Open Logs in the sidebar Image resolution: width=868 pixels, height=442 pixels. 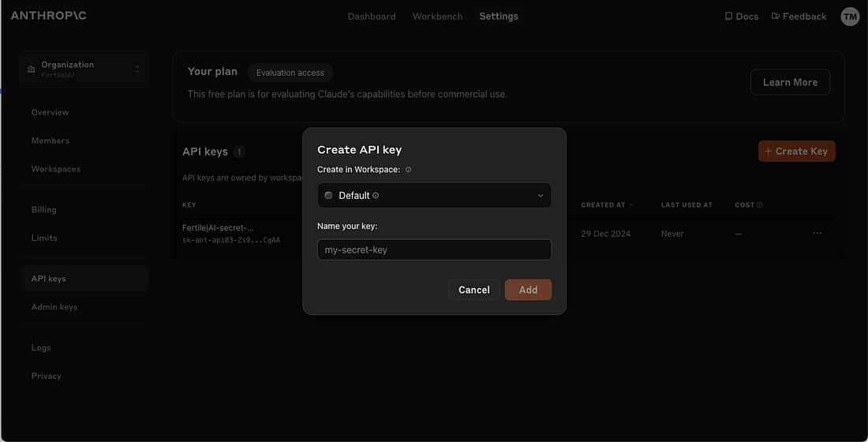tap(41, 348)
